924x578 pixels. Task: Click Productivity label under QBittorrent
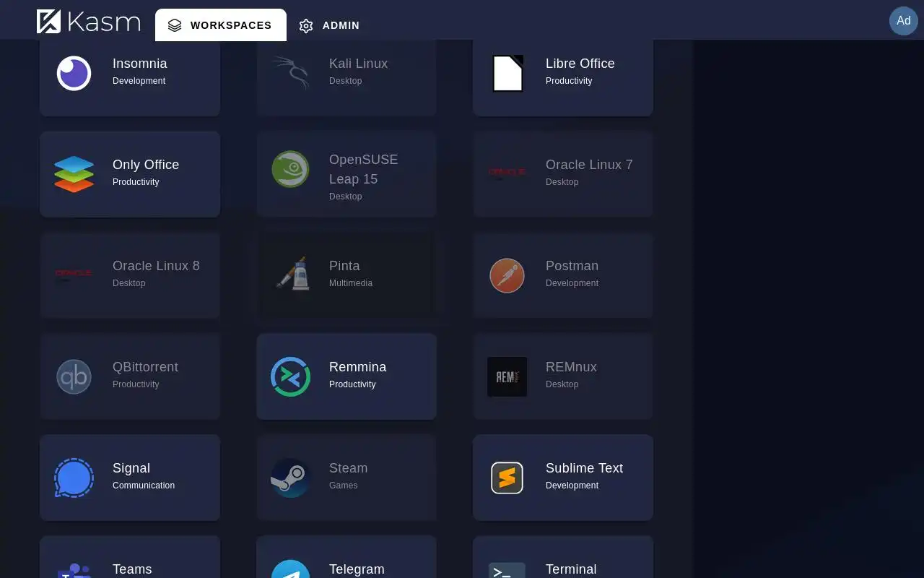point(136,384)
